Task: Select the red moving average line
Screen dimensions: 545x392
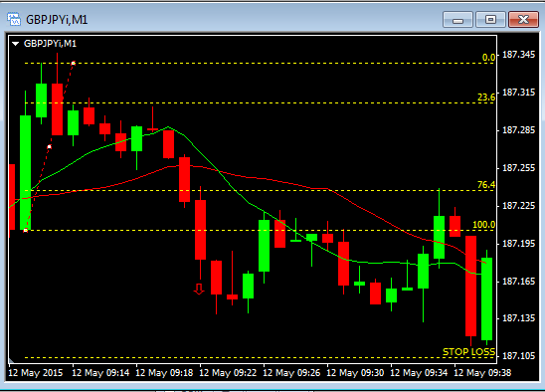Action: 278,181
